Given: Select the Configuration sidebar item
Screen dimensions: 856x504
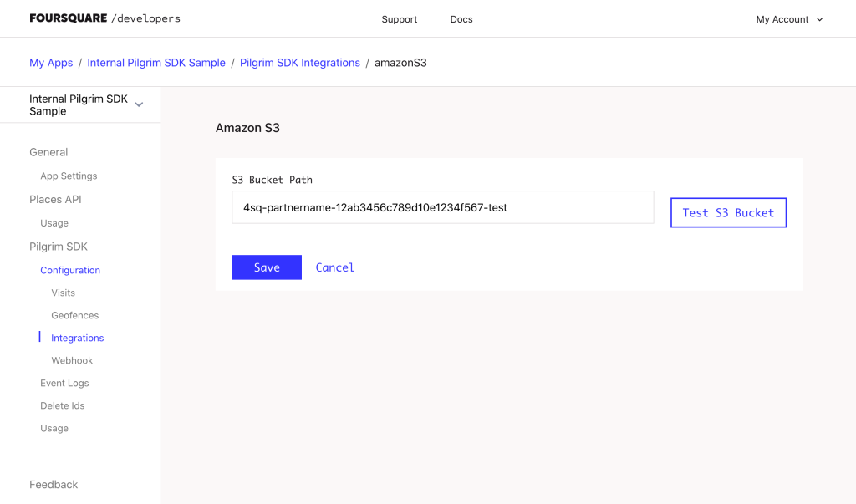Looking at the screenshot, I should (70, 270).
